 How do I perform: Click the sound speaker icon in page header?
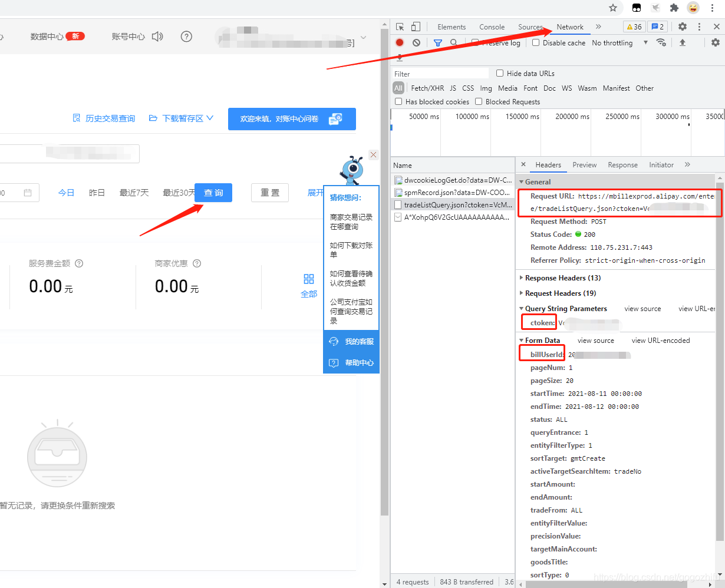[157, 37]
